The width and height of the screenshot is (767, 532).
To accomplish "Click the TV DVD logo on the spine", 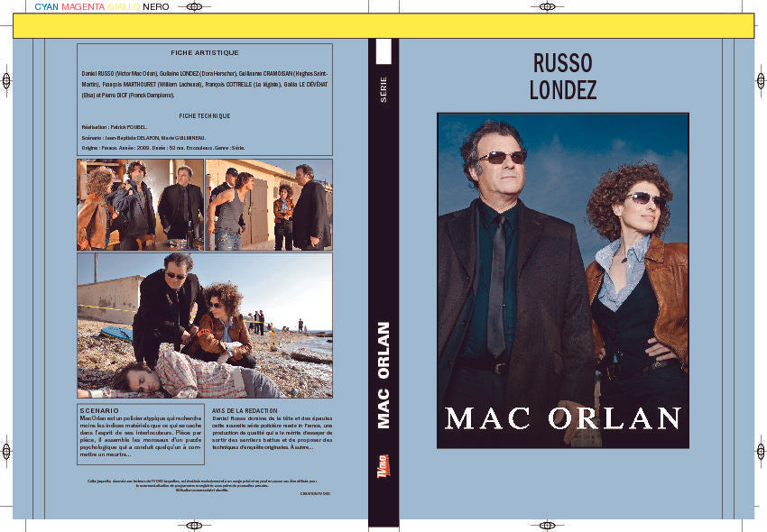I will pos(383,466).
